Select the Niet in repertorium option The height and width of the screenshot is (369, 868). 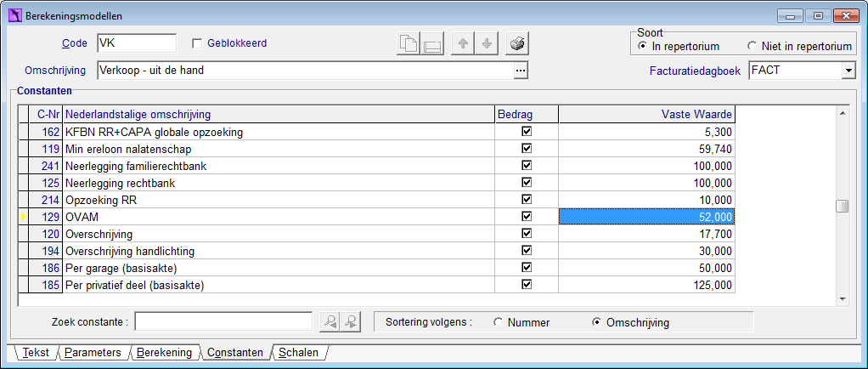tap(752, 46)
